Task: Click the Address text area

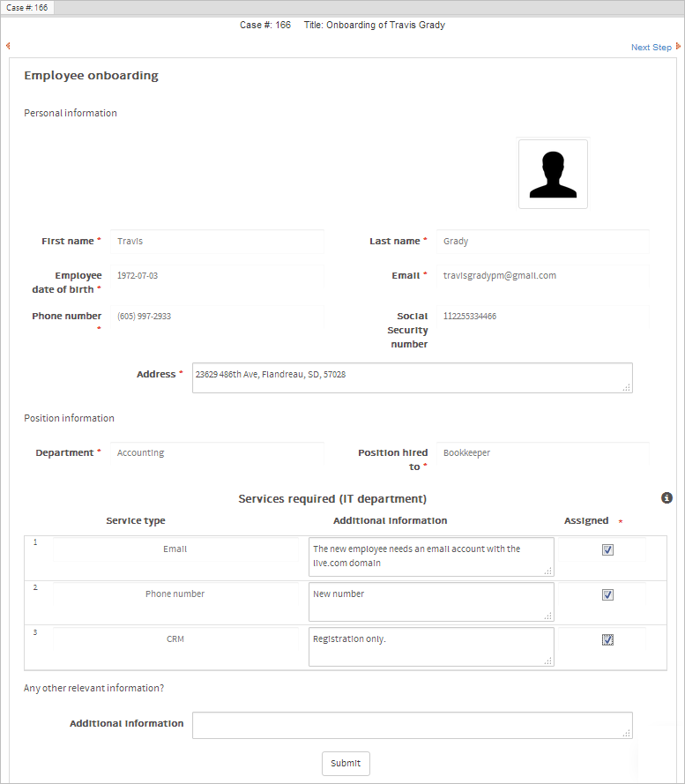Action: (412, 377)
